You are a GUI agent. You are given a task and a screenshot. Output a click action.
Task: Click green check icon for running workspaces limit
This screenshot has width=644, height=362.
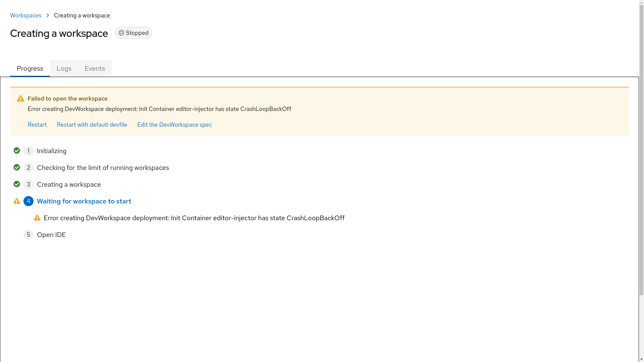click(17, 167)
